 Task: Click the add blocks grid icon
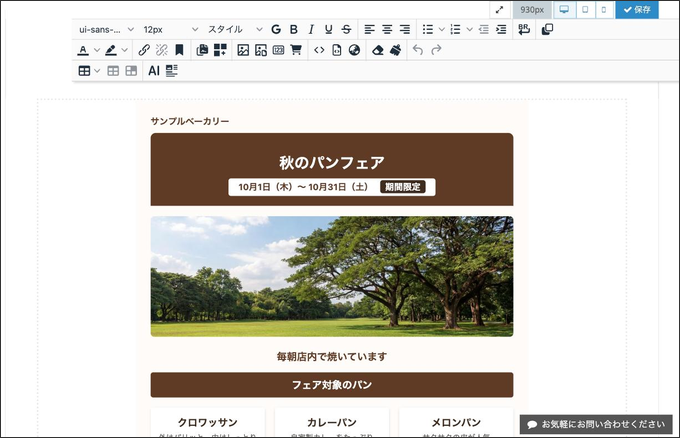coord(220,50)
